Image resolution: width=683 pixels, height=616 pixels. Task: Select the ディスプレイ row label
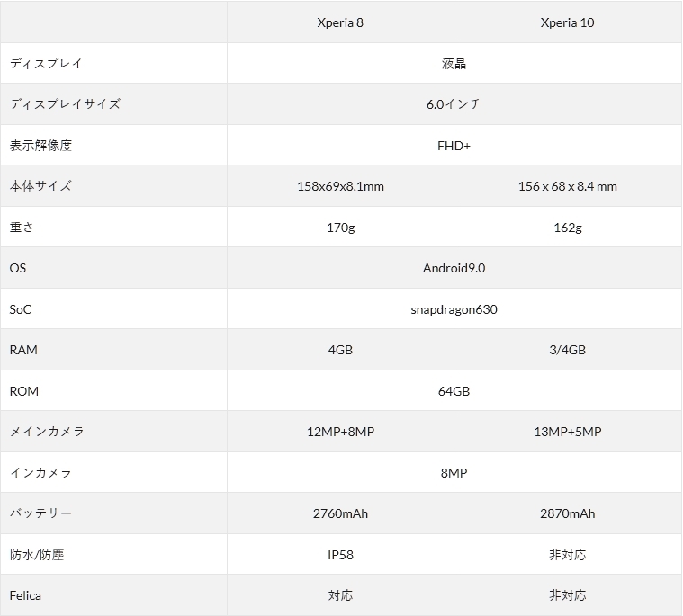coord(46,64)
